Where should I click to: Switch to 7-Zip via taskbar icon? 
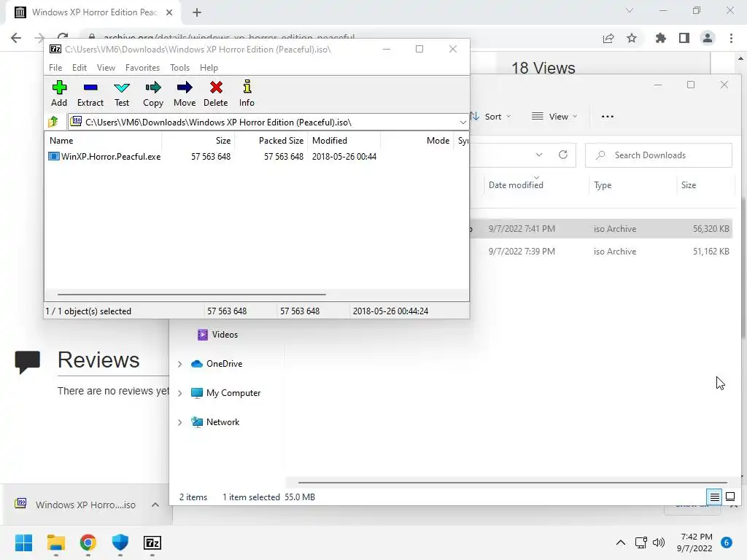[x=152, y=542]
